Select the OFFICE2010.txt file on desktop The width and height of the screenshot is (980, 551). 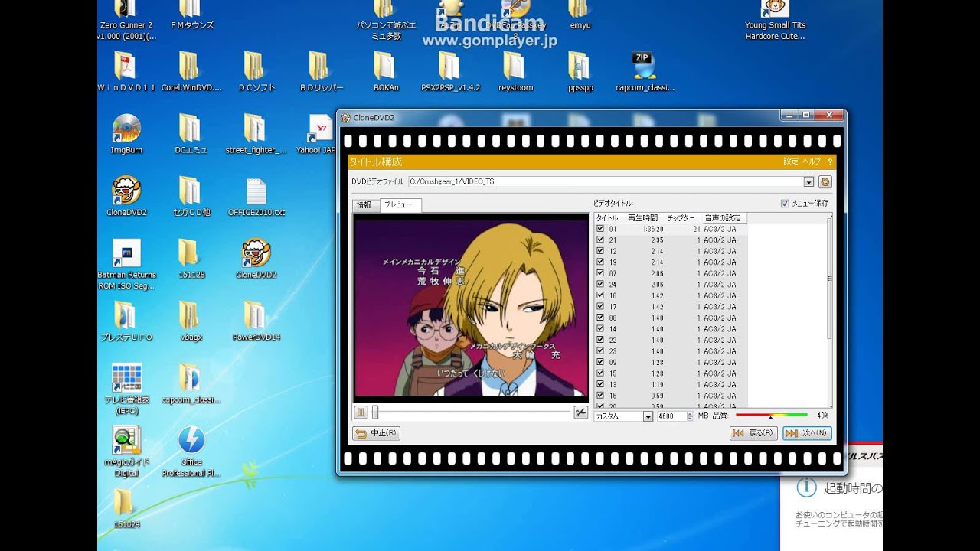click(256, 197)
